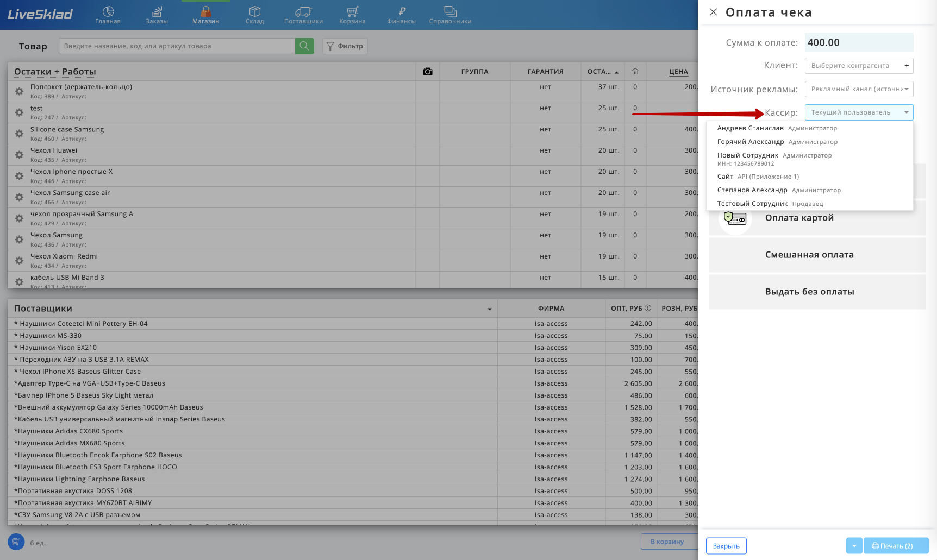Click gear icon for Попсокет row

[x=19, y=91]
